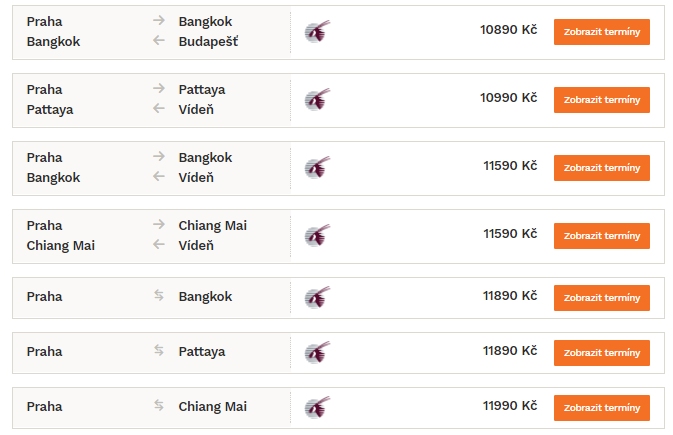Viewport: 673px width, 435px height.
Task: Open Zobrazit termíny for Bangkok–Vídeň 11590 Kč
Action: click(602, 168)
